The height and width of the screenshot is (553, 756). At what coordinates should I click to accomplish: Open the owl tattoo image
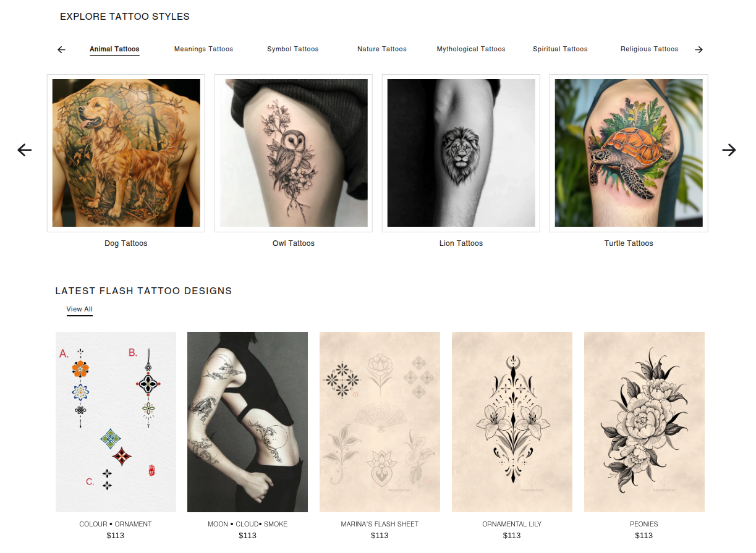coord(294,153)
